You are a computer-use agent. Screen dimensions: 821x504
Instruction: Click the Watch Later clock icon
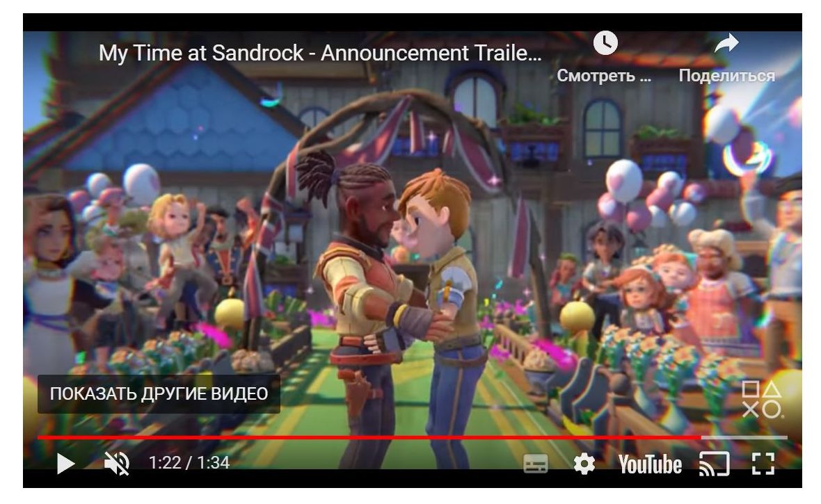coord(605,43)
